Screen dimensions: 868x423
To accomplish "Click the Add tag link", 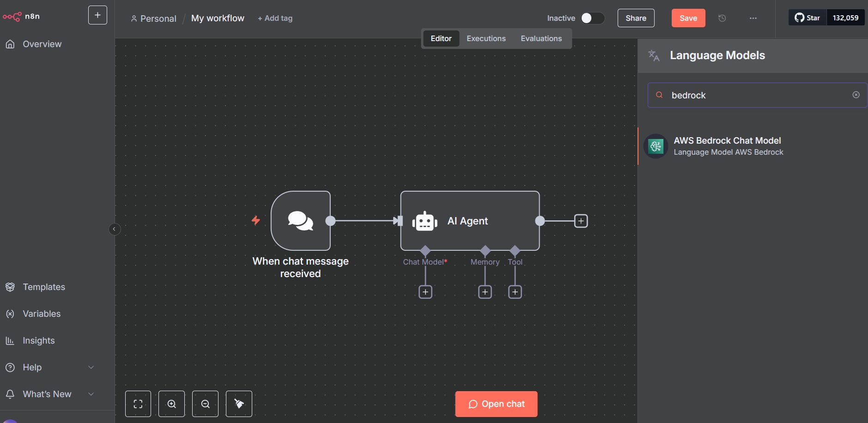I will tap(275, 18).
